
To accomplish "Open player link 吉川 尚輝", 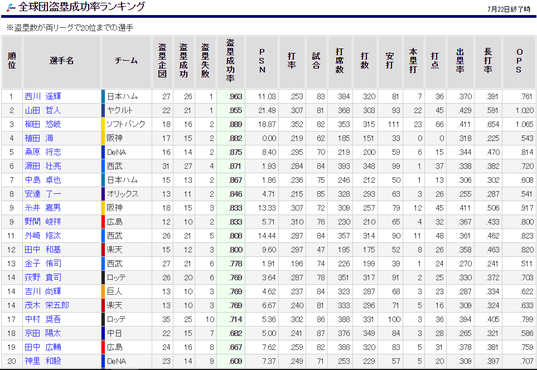I will [43, 292].
